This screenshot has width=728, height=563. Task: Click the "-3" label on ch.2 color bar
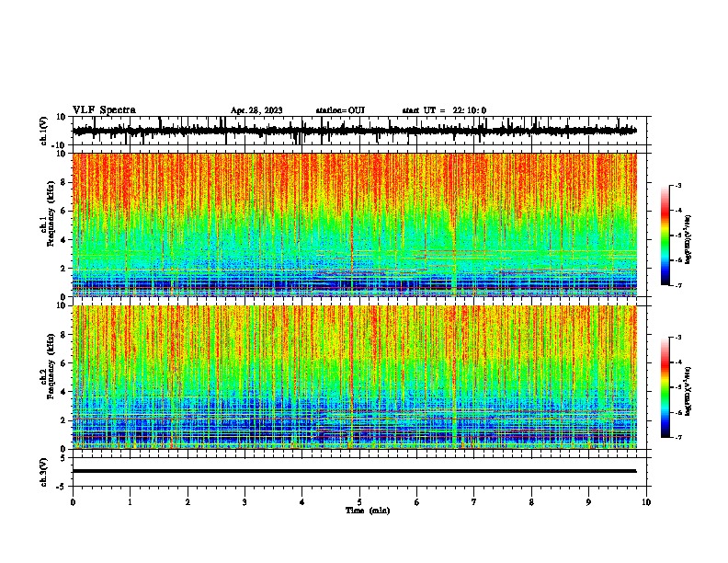(677, 338)
